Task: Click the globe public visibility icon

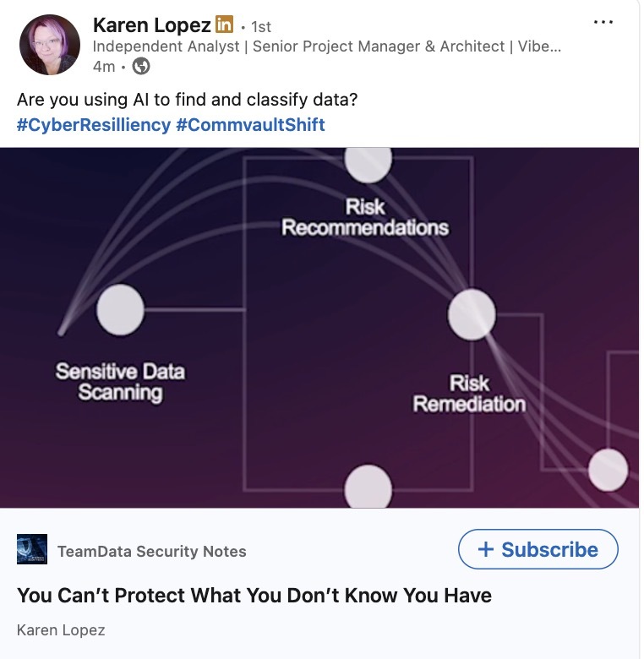Action: tap(142, 66)
